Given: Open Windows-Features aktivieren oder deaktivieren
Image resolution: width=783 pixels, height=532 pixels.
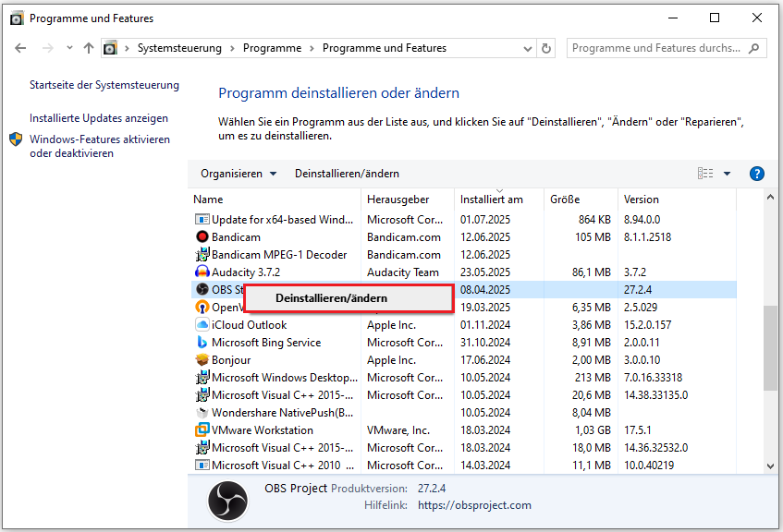Looking at the screenshot, I should pyautogui.click(x=100, y=146).
